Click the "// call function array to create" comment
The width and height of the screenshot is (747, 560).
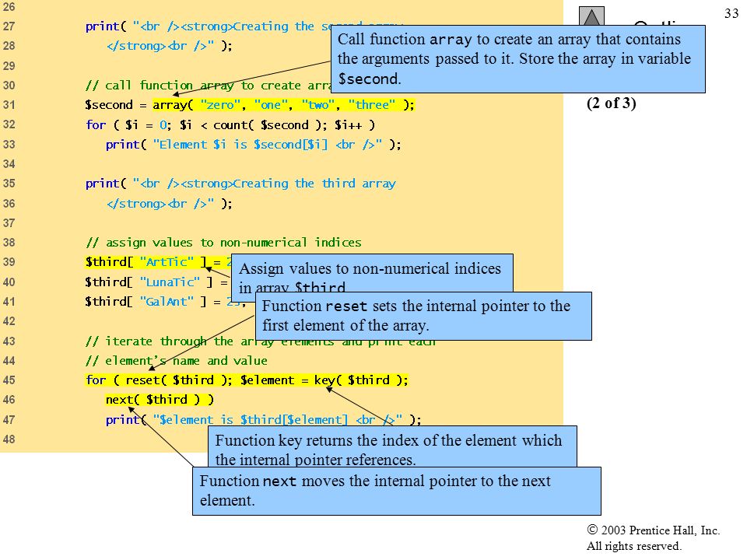209,86
